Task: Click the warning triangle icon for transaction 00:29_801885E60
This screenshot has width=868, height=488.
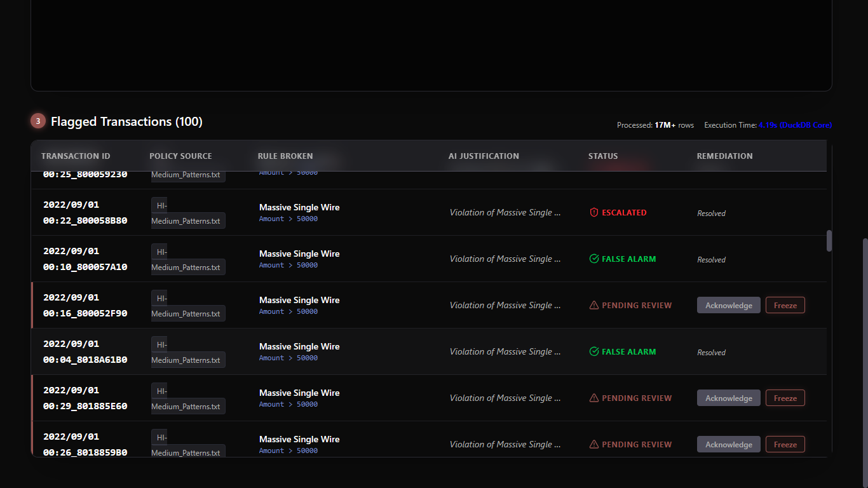Action: [x=594, y=398]
